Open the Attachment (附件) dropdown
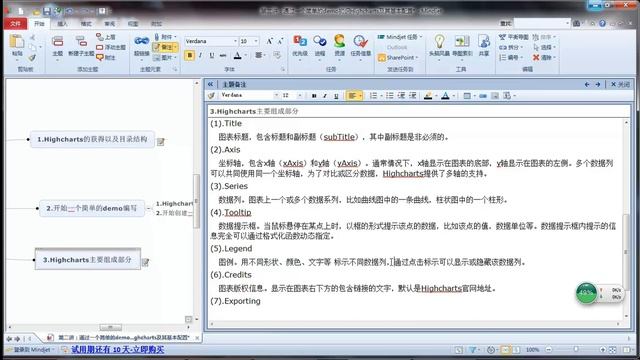The width and height of the screenshot is (640, 360). [x=165, y=37]
